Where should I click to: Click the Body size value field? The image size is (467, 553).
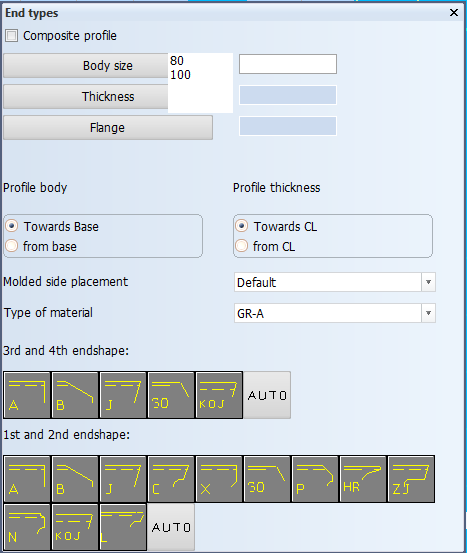[288, 64]
